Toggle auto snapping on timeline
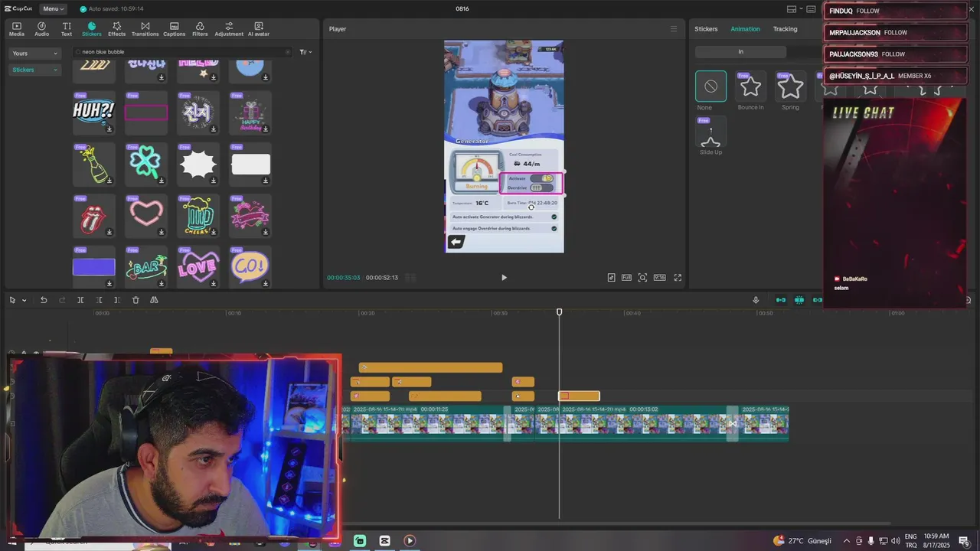980x551 pixels. pos(799,300)
